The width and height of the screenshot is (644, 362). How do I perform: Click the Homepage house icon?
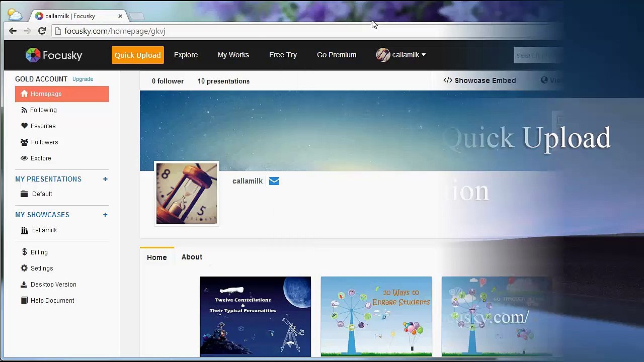24,94
